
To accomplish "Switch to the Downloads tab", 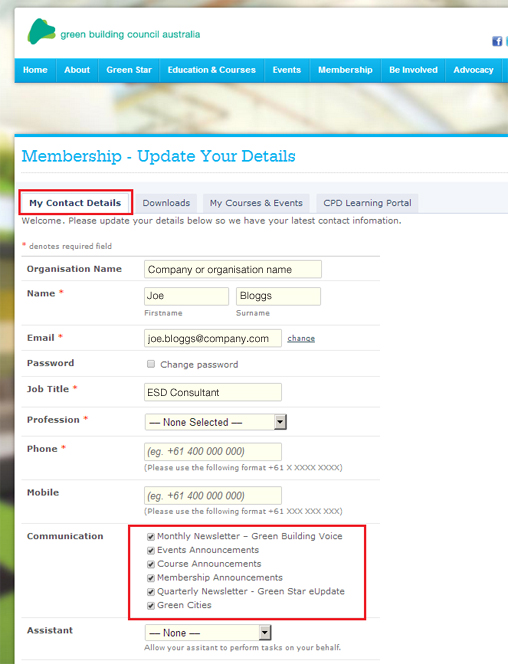I will (166, 203).
